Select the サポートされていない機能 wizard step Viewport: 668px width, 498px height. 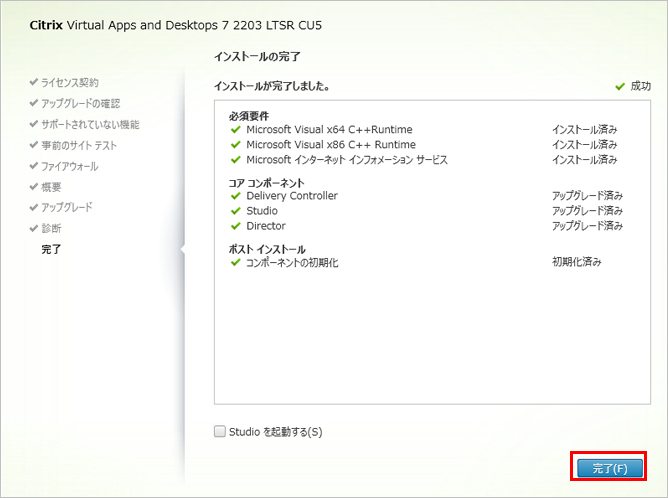pyautogui.click(x=90, y=124)
